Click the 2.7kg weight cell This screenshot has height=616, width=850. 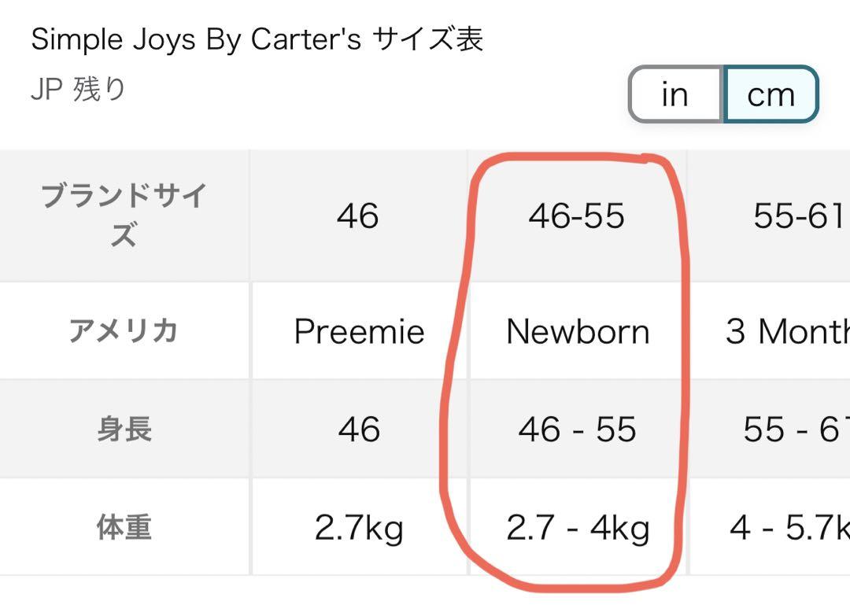(359, 527)
